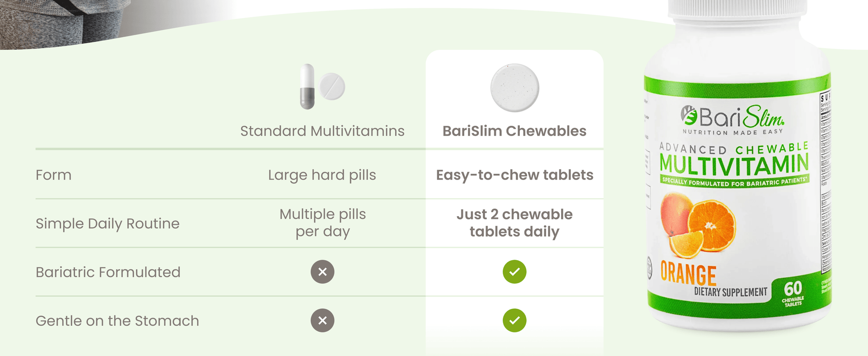Click the green check for Gentle on Stomach
Image resolution: width=868 pixels, height=356 pixels.
pos(514,320)
